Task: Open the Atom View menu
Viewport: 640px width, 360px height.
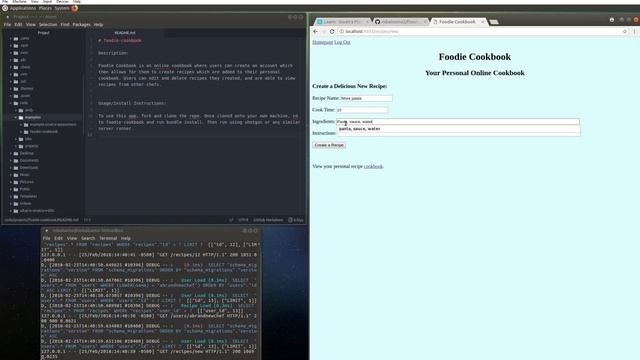Action: point(31,24)
